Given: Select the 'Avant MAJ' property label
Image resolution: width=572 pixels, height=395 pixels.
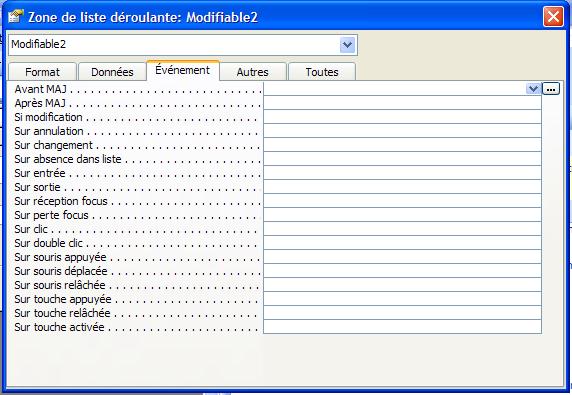Looking at the screenshot, I should point(40,89).
